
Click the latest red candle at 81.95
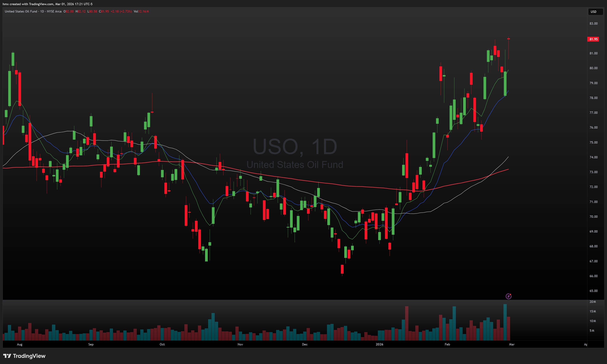(x=509, y=39)
